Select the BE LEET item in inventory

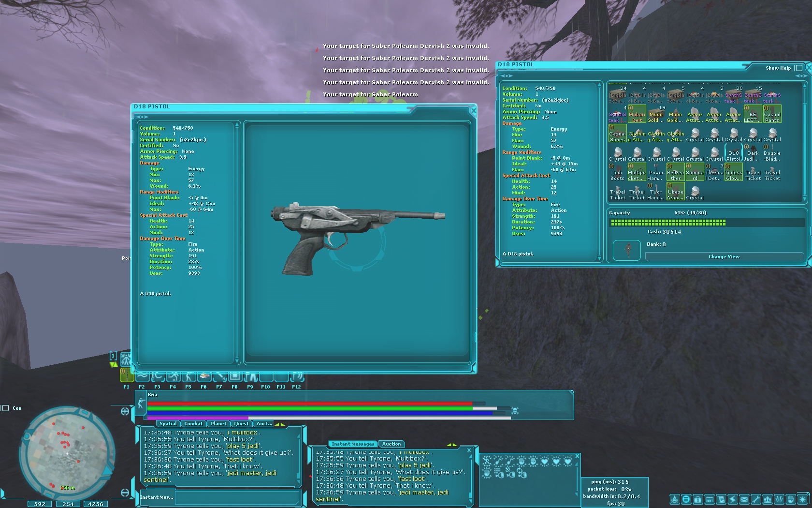tap(753, 114)
